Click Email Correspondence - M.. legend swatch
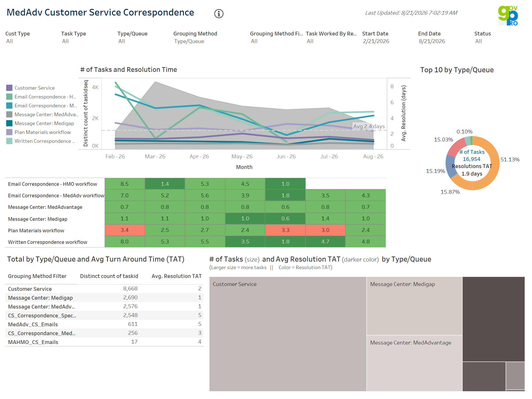The width and height of the screenshot is (532, 399). point(9,106)
